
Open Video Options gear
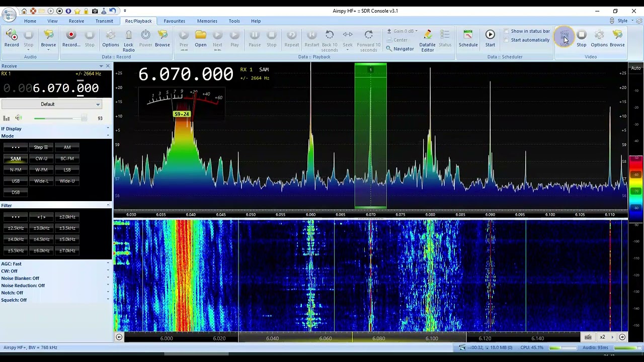[599, 38]
